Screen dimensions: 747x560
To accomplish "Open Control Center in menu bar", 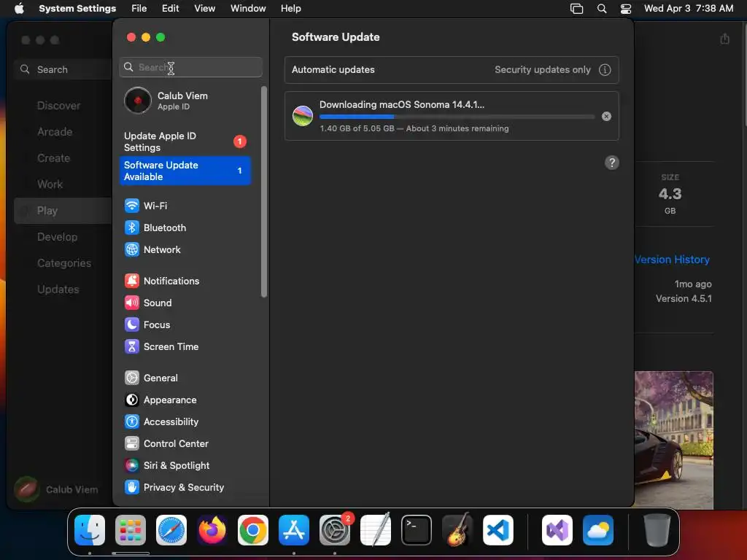I will click(x=625, y=9).
